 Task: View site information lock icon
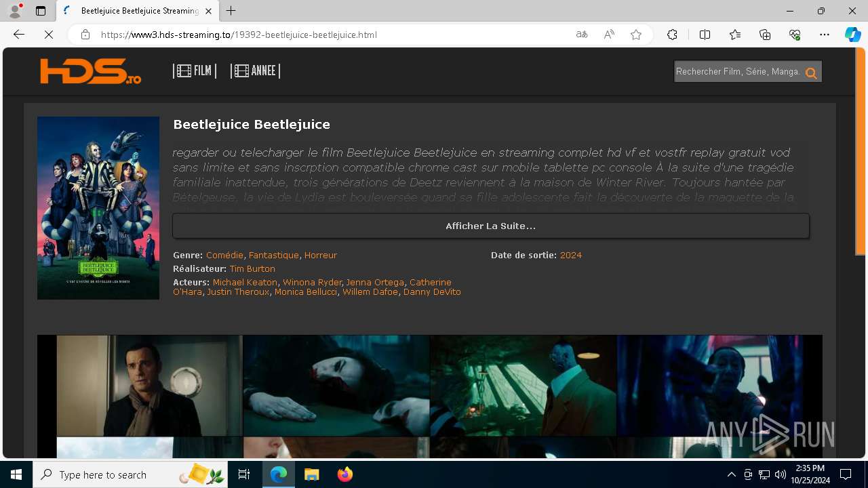tap(85, 35)
